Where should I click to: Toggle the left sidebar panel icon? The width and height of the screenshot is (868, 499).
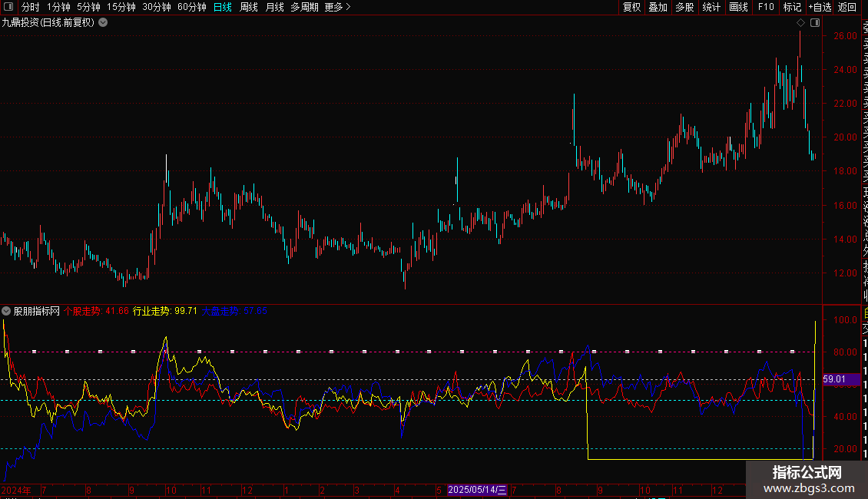point(8,7)
